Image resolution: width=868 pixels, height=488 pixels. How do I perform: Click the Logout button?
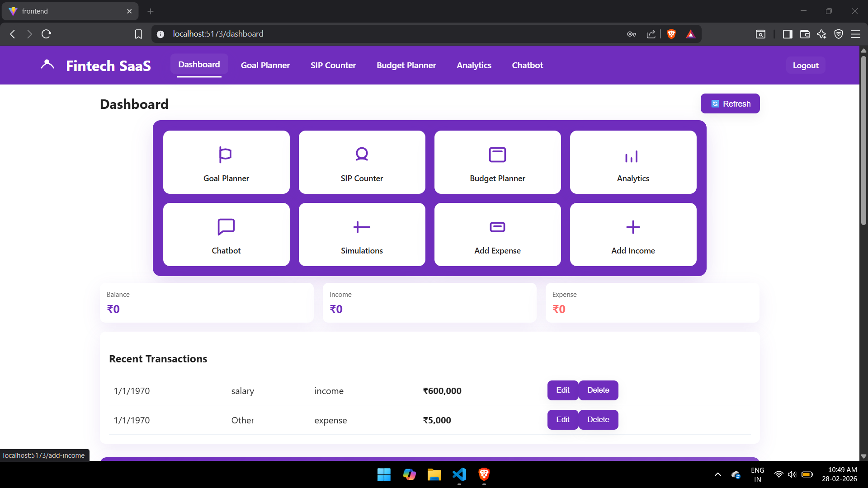pos(805,65)
